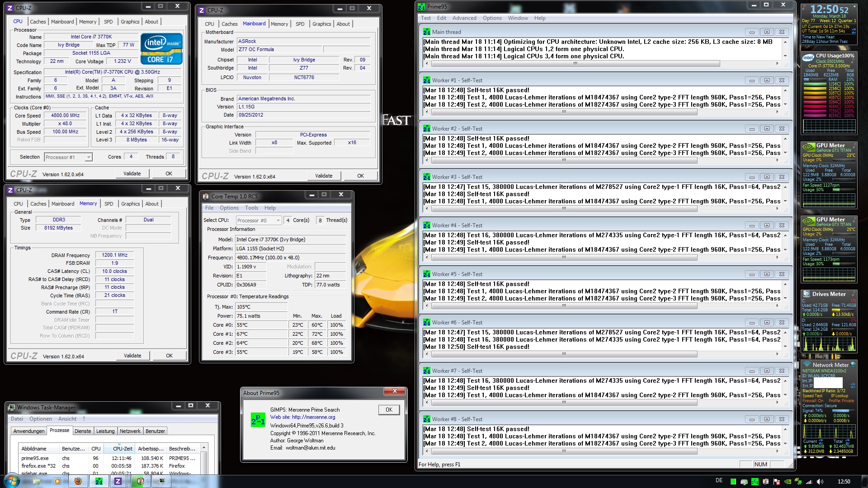Click Worker #8 scrollbar up arrow
Image resolution: width=868 pixels, height=488 pixels.
point(785,429)
